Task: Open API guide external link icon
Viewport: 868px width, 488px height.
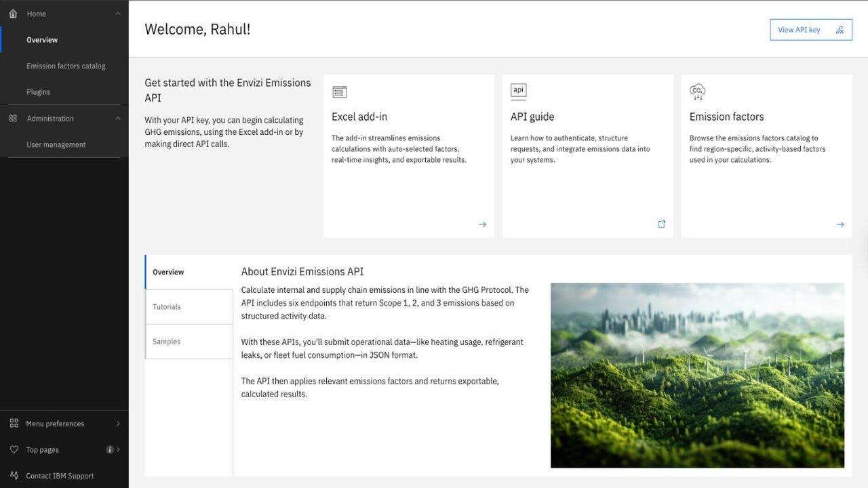Action: click(661, 224)
